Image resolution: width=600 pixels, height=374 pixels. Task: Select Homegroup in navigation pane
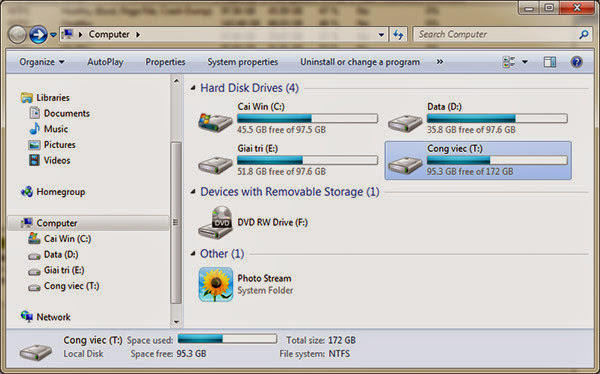(53, 192)
